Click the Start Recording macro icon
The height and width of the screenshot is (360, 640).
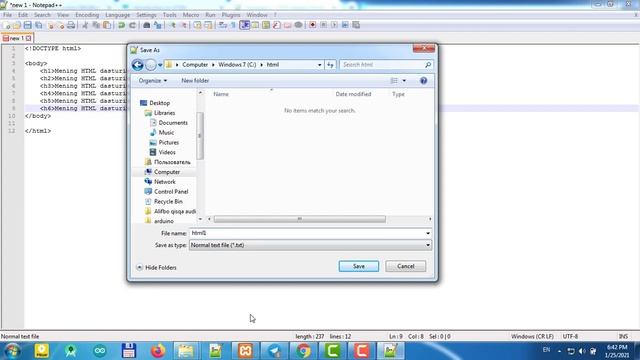[x=312, y=25]
